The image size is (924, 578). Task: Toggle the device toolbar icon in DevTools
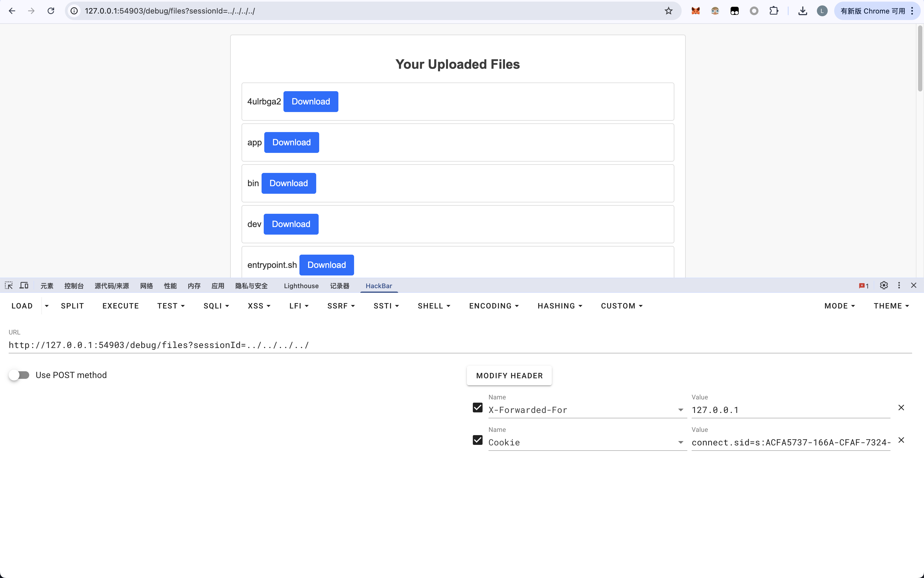click(x=24, y=285)
